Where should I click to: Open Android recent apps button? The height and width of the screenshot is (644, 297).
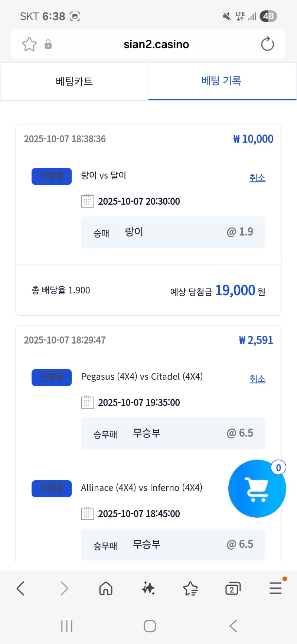(x=67, y=626)
